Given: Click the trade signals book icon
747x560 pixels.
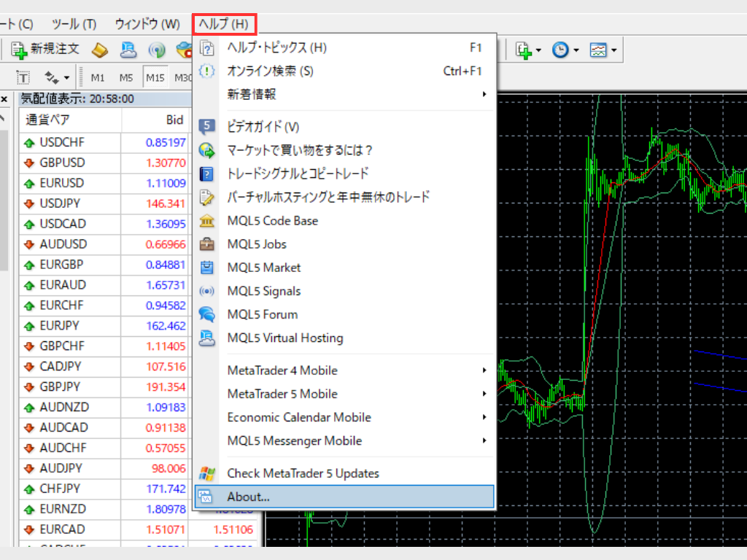Looking at the screenshot, I should click(x=206, y=174).
